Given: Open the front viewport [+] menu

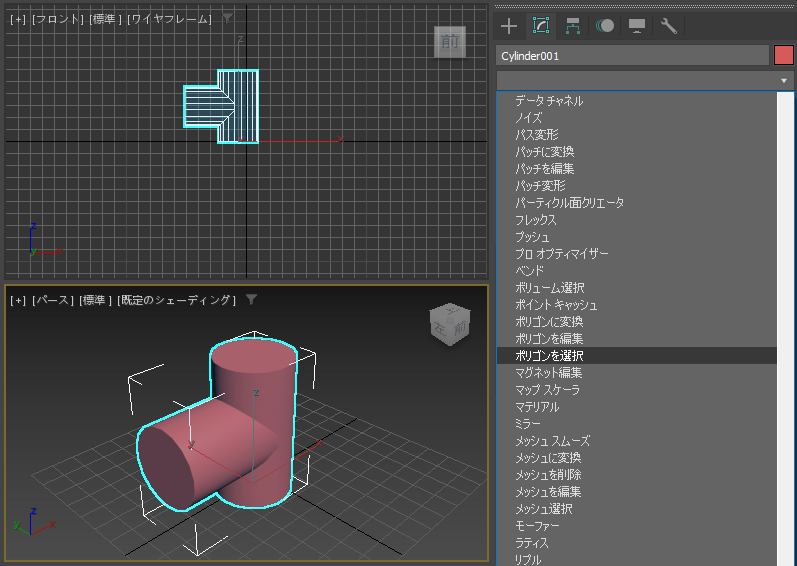Looking at the screenshot, I should pyautogui.click(x=18, y=19).
